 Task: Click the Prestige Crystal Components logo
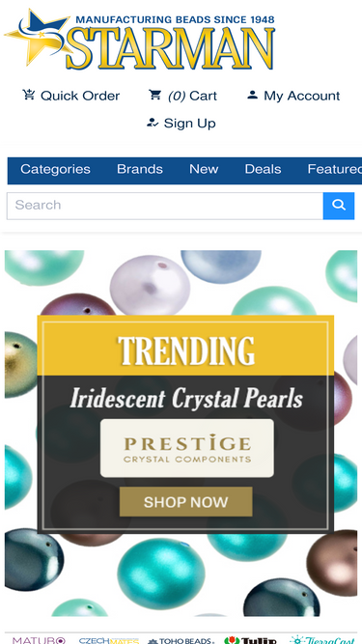coord(186,448)
